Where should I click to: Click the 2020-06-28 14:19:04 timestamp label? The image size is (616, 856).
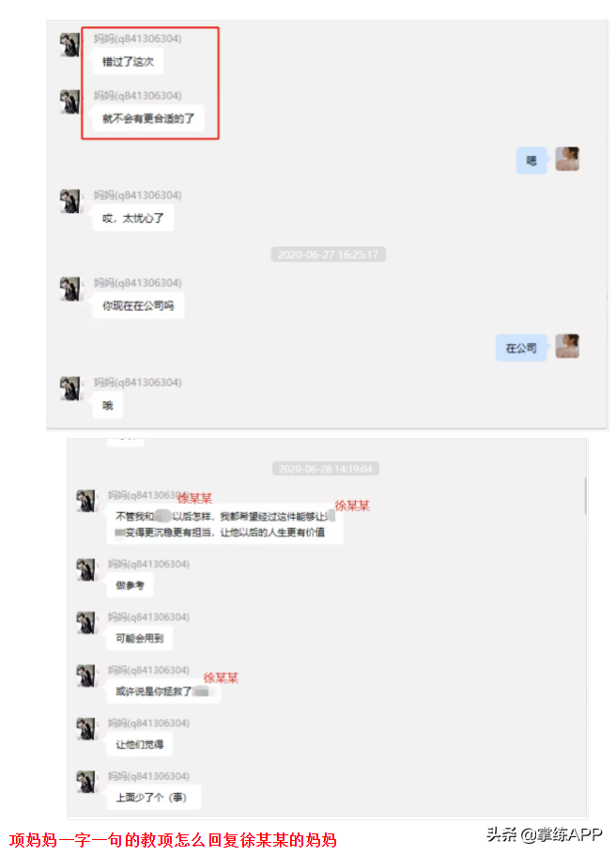click(x=325, y=468)
